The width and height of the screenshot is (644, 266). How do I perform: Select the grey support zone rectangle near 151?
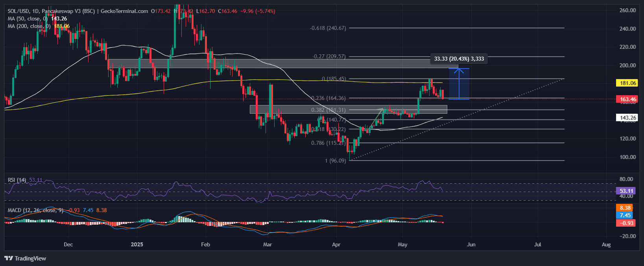pyautogui.click(x=349, y=109)
